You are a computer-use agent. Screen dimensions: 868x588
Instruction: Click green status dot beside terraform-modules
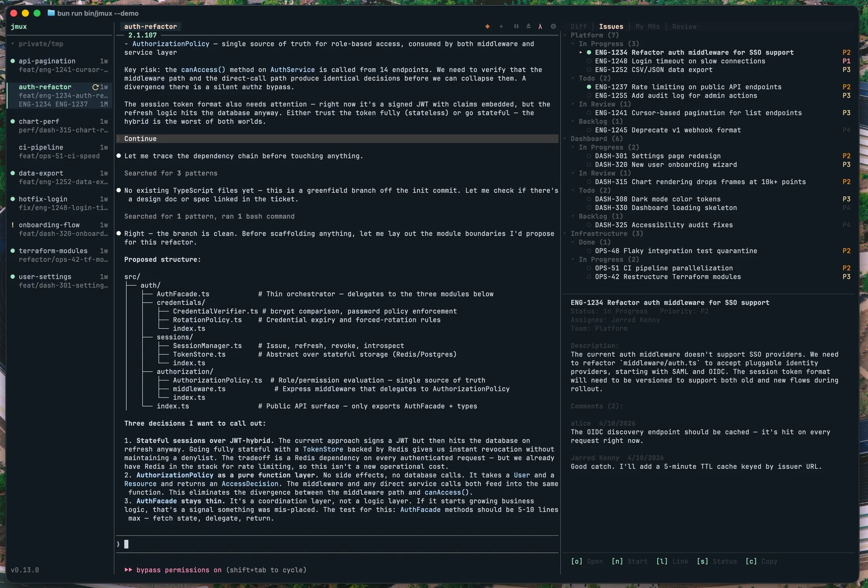pos(13,251)
